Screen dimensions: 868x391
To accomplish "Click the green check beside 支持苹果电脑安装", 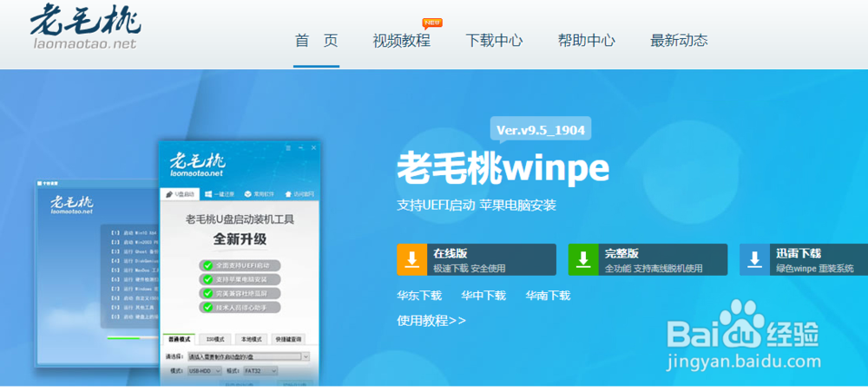I will pyautogui.click(x=207, y=279).
